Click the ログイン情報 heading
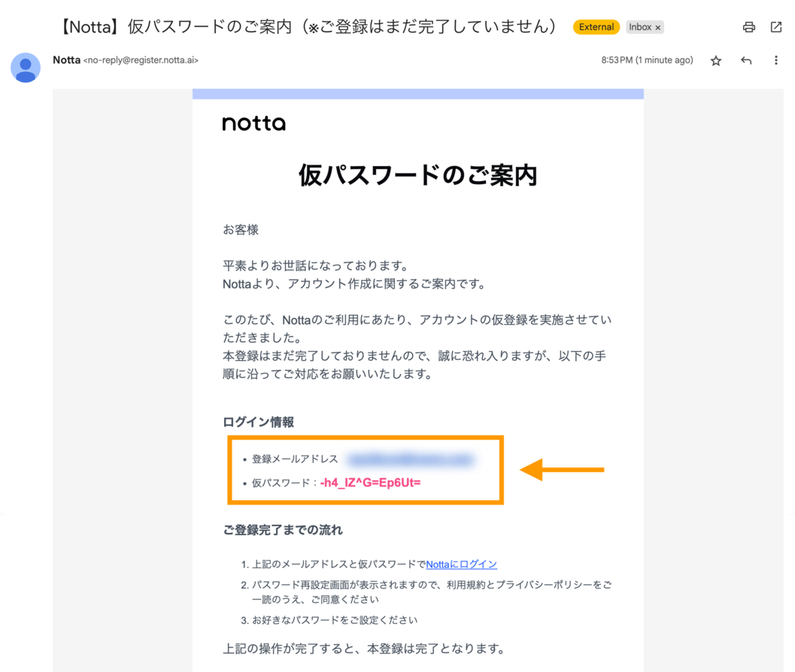The image size is (795, 672). (258, 422)
